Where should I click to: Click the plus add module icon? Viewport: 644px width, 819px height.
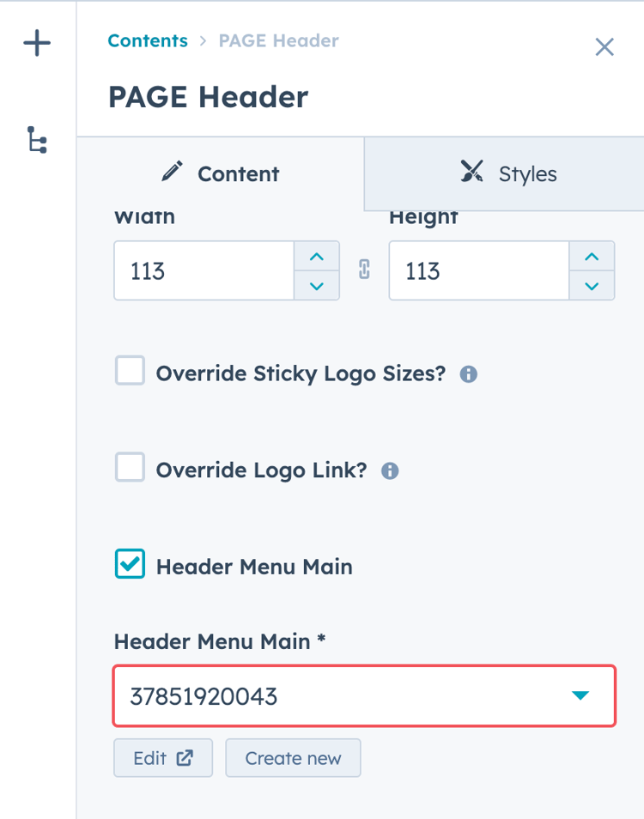(x=37, y=43)
